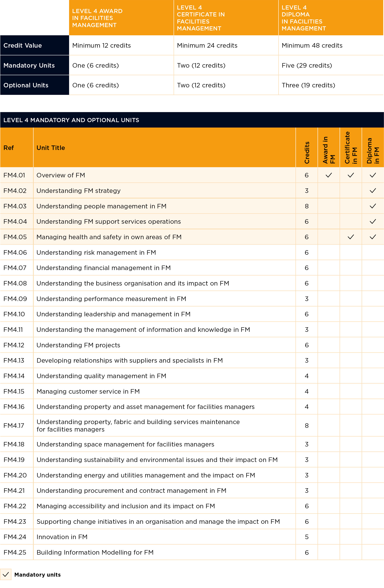The height and width of the screenshot is (588, 384).
Task: Select 'Understanding property and asset management for facilities managers'
Action: click(145, 407)
